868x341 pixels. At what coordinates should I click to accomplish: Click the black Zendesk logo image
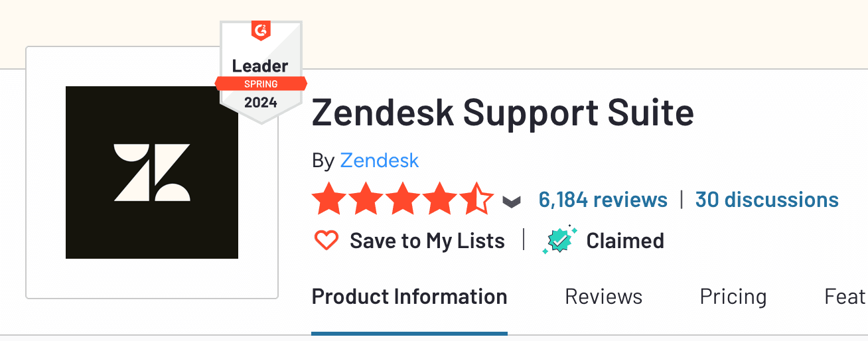[x=152, y=172]
